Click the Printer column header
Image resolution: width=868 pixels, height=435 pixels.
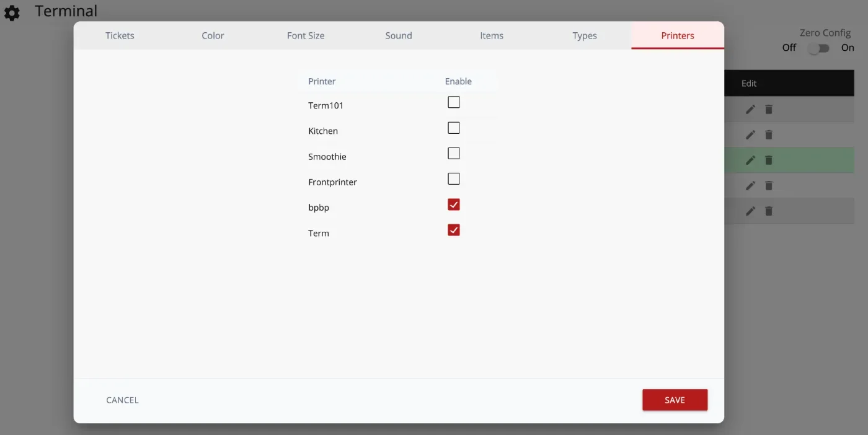[x=322, y=81]
